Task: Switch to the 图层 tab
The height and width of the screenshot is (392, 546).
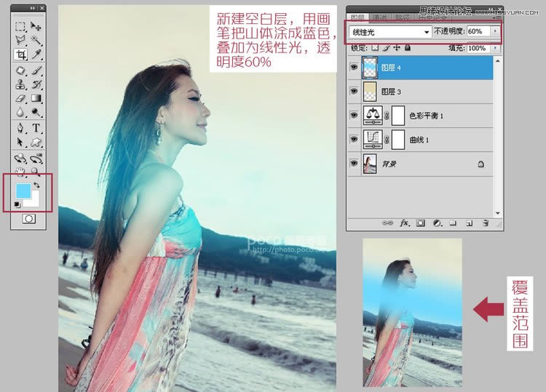Action: (x=357, y=17)
